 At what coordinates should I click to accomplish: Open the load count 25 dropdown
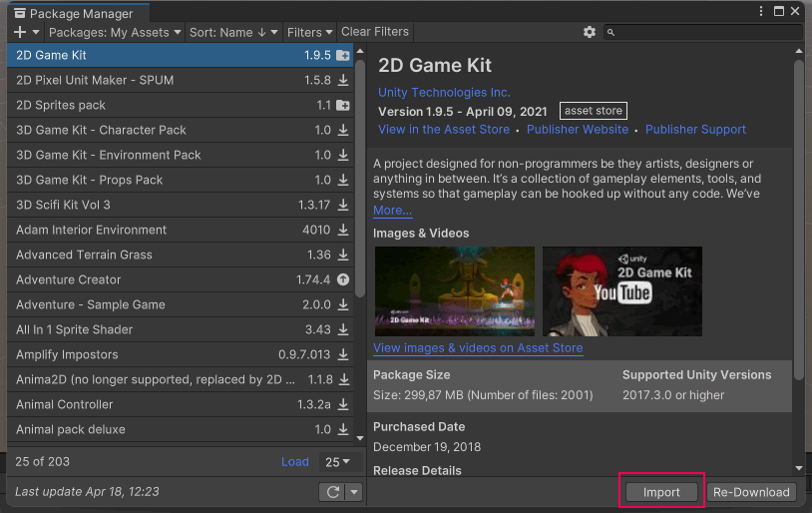tap(338, 462)
